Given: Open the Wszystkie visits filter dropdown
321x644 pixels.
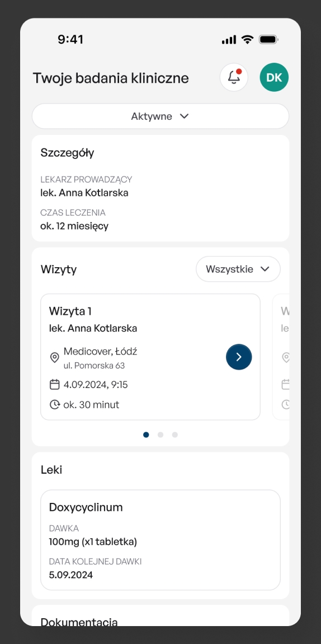Looking at the screenshot, I should pyautogui.click(x=238, y=269).
